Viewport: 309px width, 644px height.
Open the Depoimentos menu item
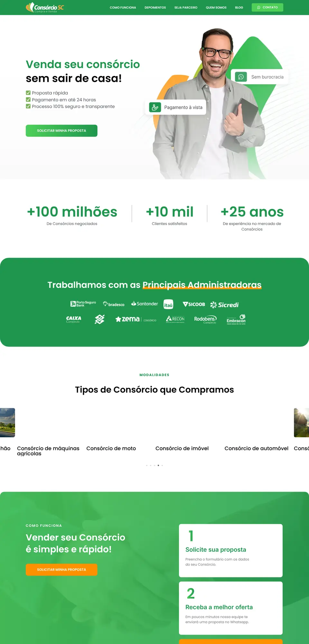click(155, 7)
